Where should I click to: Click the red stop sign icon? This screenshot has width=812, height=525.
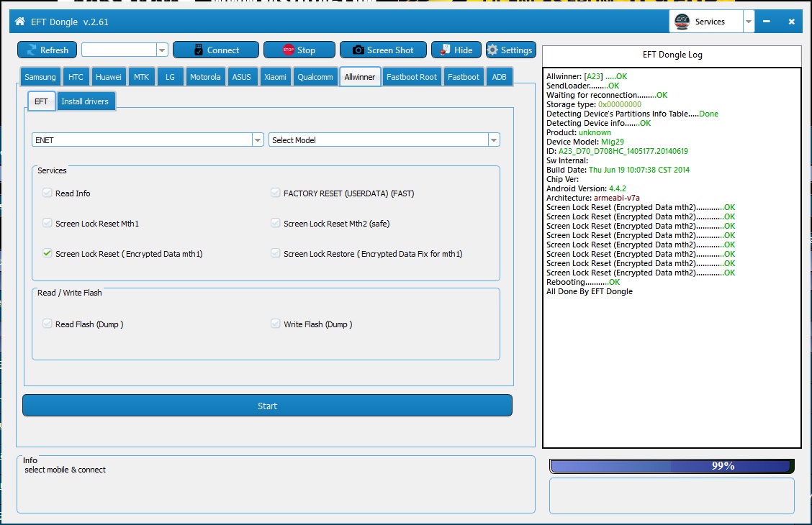click(289, 50)
